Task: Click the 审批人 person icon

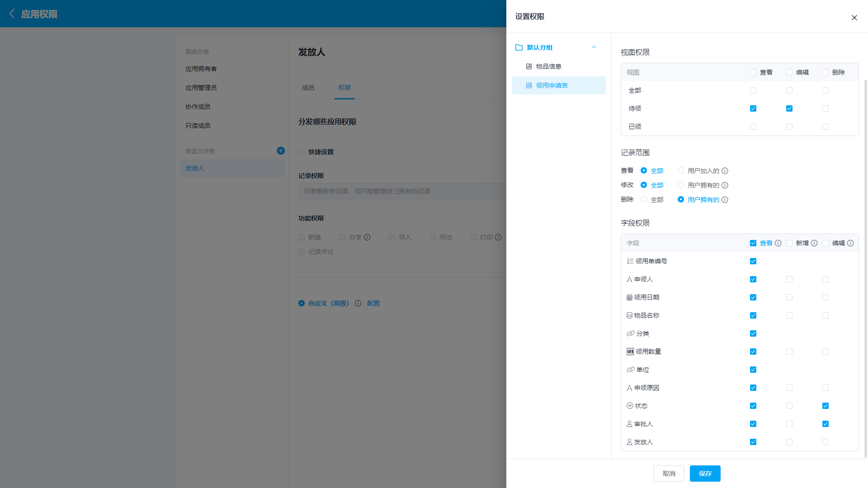Action: 629,424
